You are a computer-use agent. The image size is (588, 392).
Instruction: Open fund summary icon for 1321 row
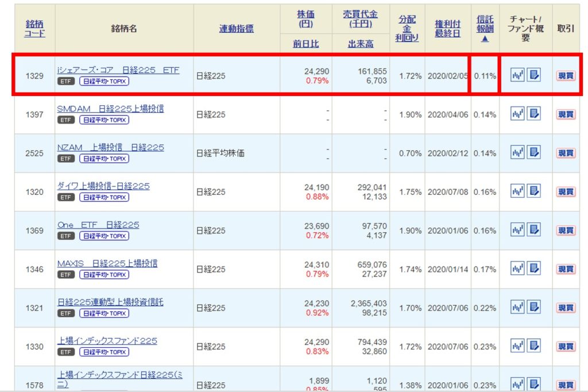click(533, 307)
